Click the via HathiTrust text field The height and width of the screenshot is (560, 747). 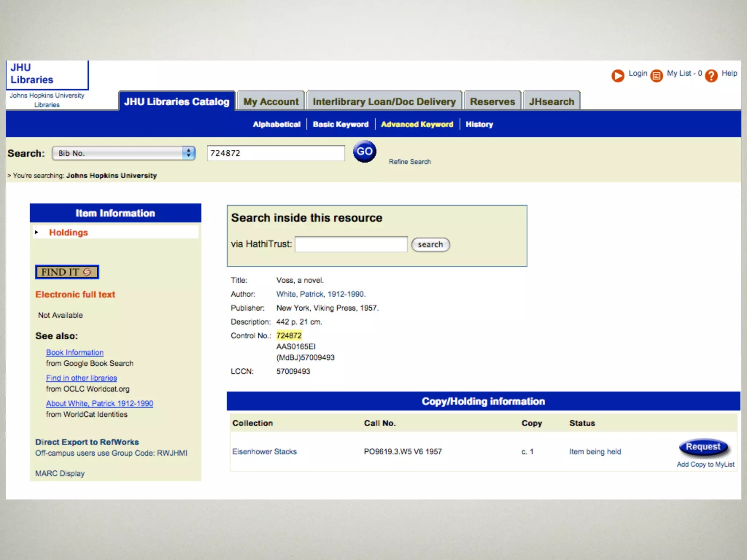[x=351, y=244]
